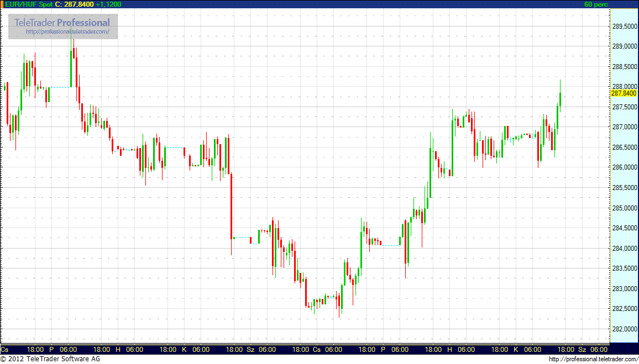This screenshot has width=639, height=364.
Task: Click the 60 perc interval label
Action: 595,4
